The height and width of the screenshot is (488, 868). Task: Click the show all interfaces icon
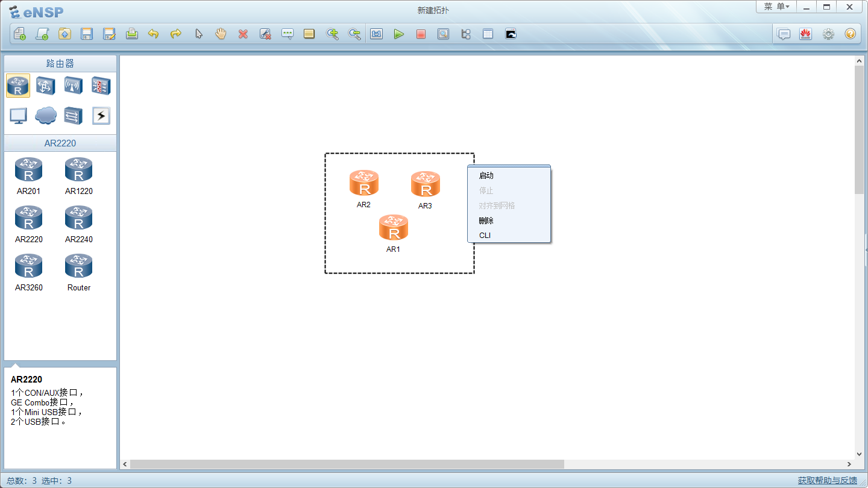465,34
